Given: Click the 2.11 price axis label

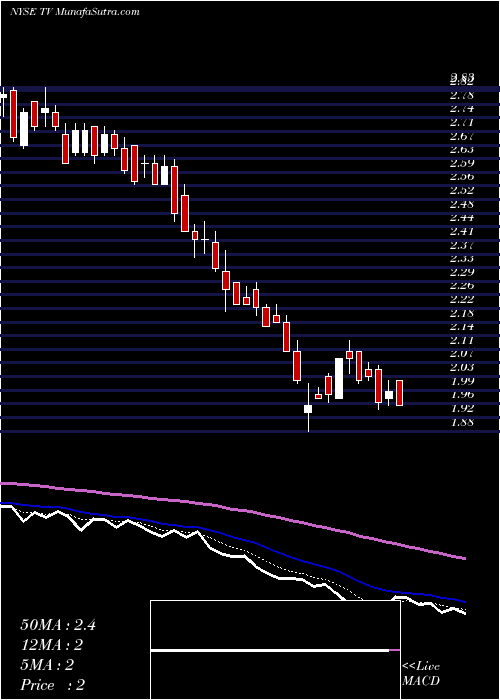Looking at the screenshot, I should [462, 341].
